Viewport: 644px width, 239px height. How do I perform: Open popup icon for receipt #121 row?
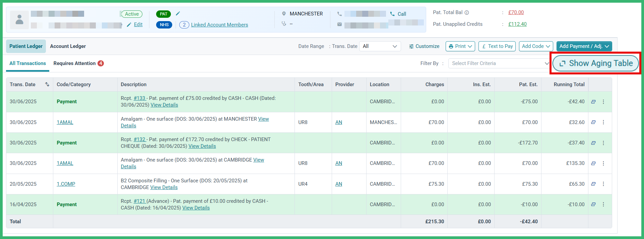pos(593,204)
